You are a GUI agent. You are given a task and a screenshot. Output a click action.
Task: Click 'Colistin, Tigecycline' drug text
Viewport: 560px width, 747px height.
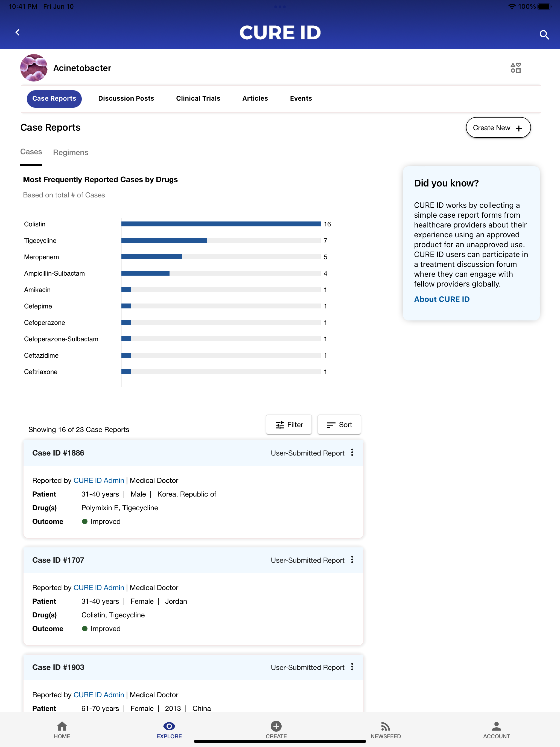113,615
